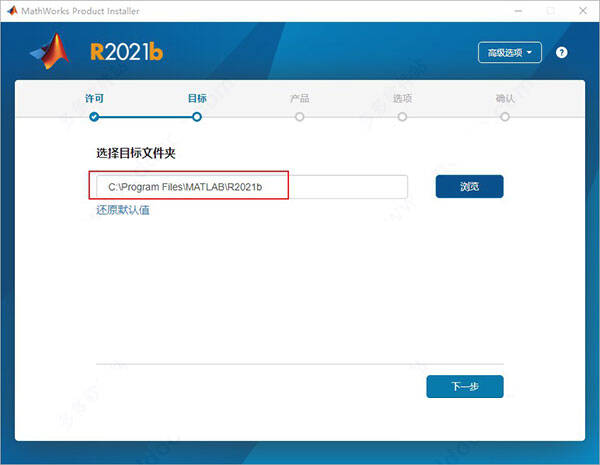Click 下一步 to continue installation
The image size is (600, 465).
(464, 386)
